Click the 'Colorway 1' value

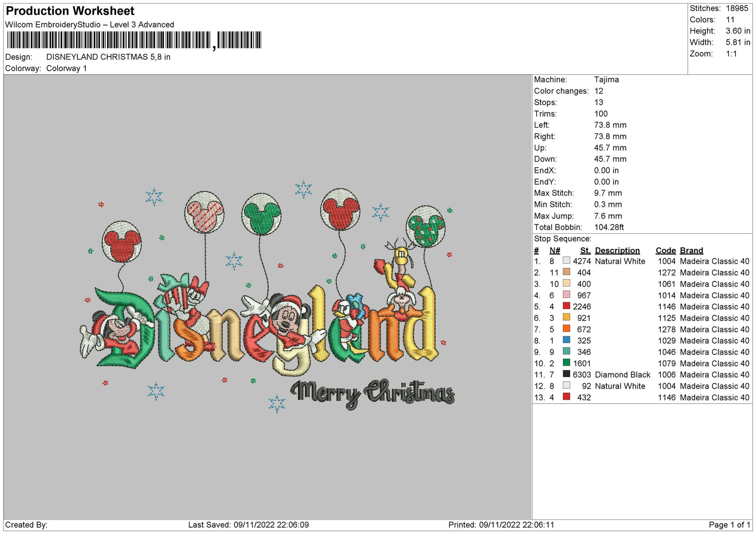[66, 69]
